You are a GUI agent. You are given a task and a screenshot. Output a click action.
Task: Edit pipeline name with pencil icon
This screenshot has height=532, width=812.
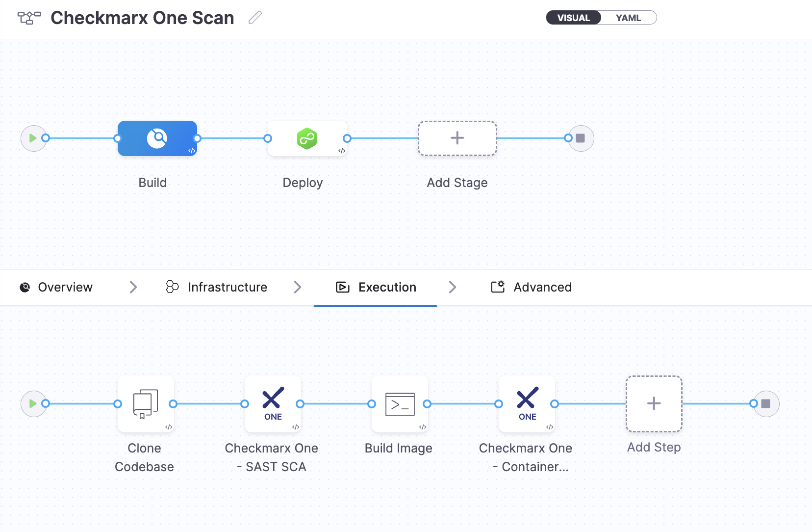tap(255, 18)
